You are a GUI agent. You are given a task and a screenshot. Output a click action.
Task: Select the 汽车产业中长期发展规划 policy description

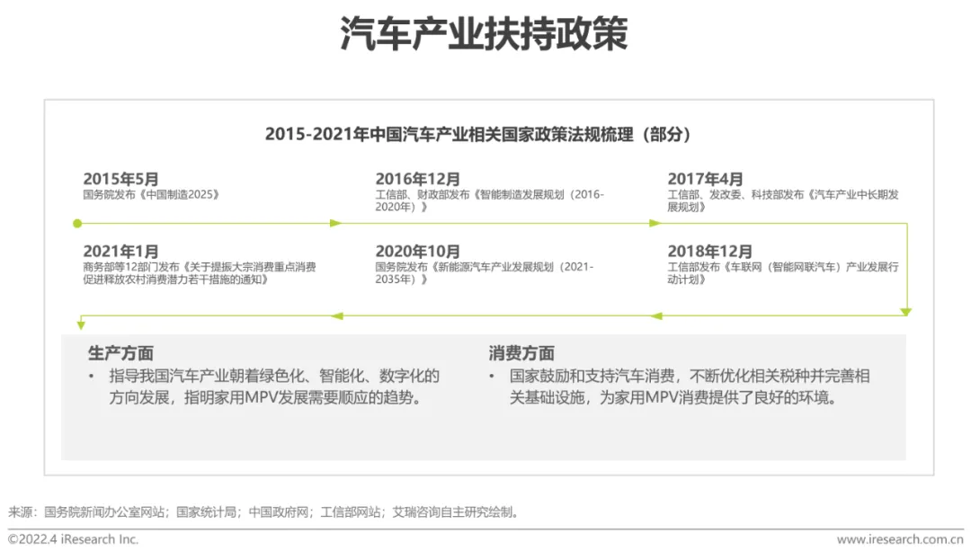click(x=783, y=201)
